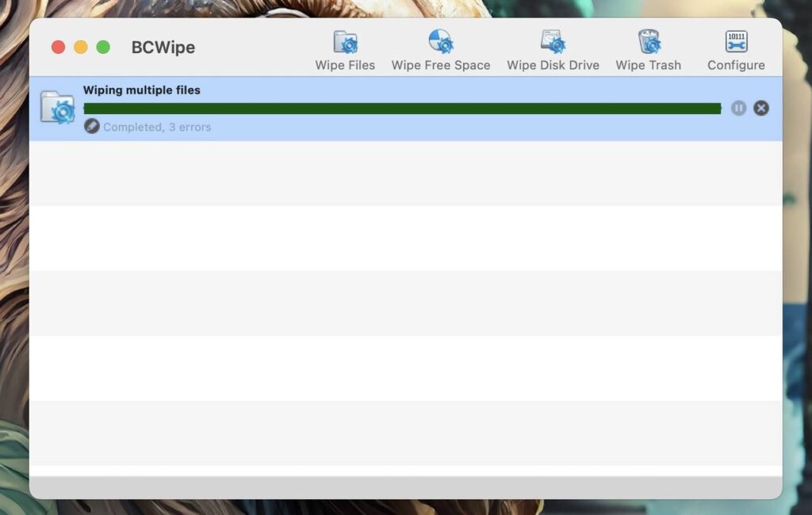Pause the Wiping multiple files task
This screenshot has height=515, width=812.
pyautogui.click(x=738, y=109)
